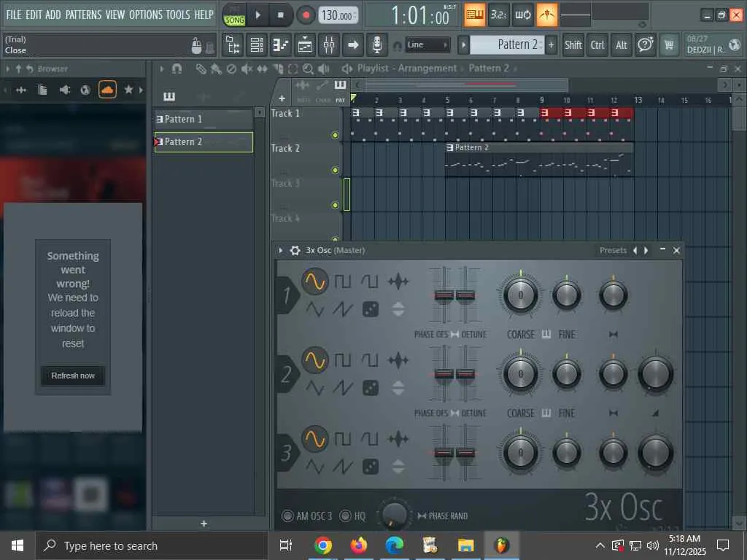Open the Playlist menu arrow

(161, 69)
